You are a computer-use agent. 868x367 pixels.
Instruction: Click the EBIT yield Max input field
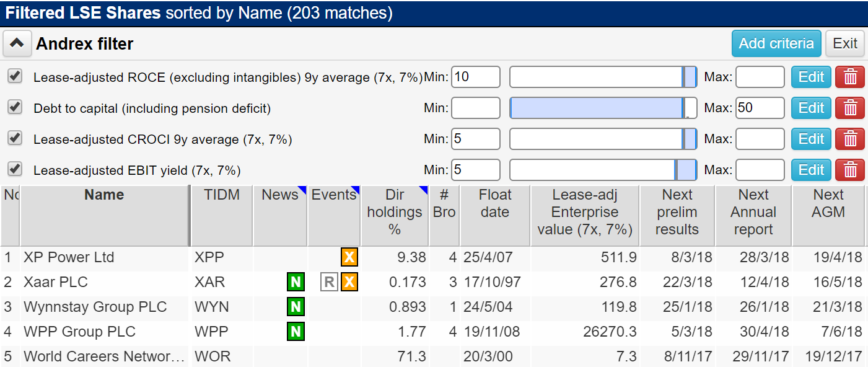pos(760,170)
